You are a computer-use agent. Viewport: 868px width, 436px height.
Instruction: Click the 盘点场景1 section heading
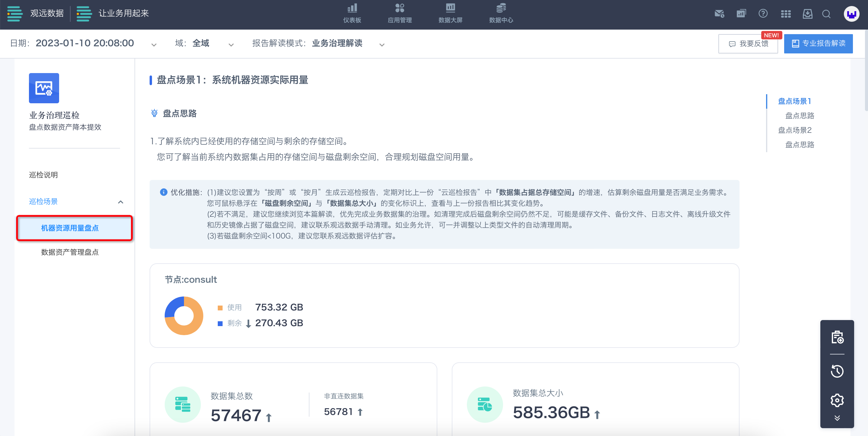[x=232, y=80]
